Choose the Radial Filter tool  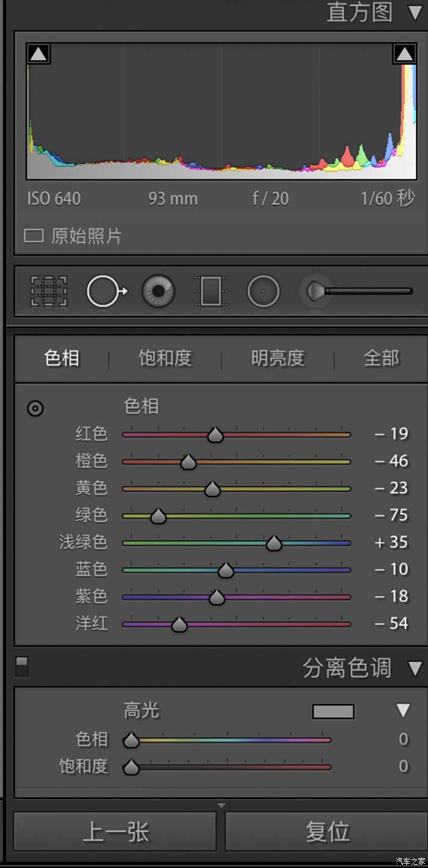pyautogui.click(x=264, y=291)
